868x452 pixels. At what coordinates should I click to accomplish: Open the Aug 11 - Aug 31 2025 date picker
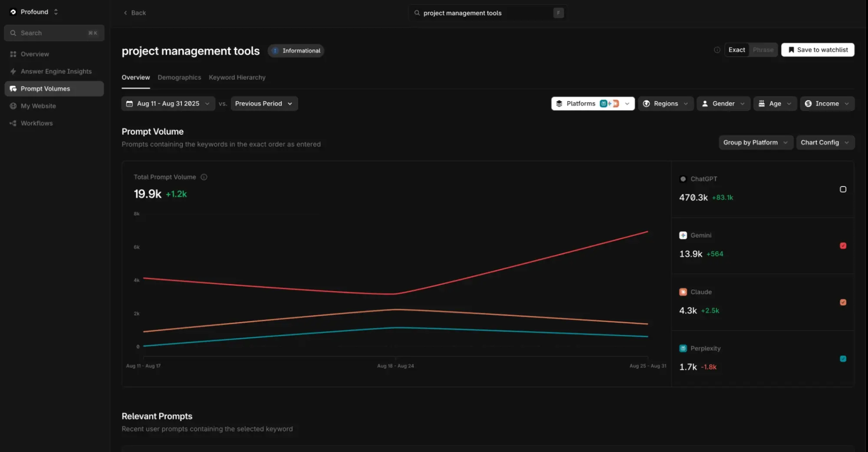coord(168,104)
